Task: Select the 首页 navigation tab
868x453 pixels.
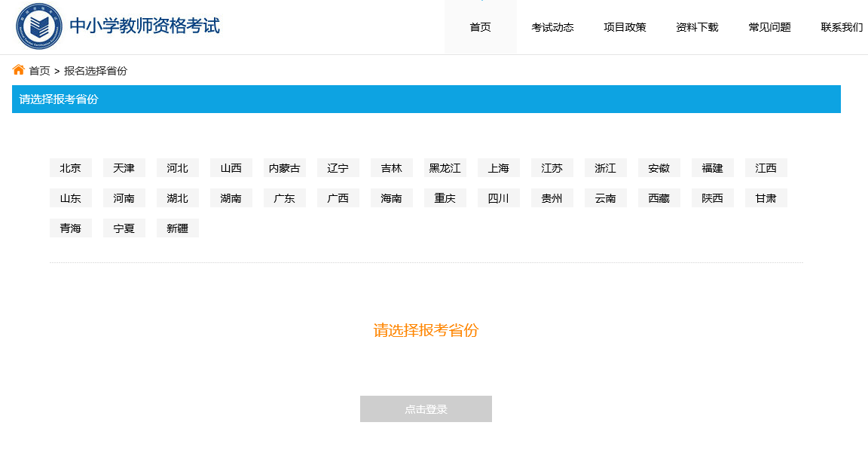Action: (x=481, y=27)
